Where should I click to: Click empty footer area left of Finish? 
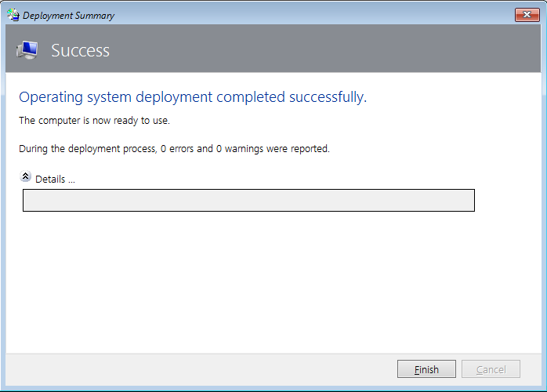pos(196,369)
